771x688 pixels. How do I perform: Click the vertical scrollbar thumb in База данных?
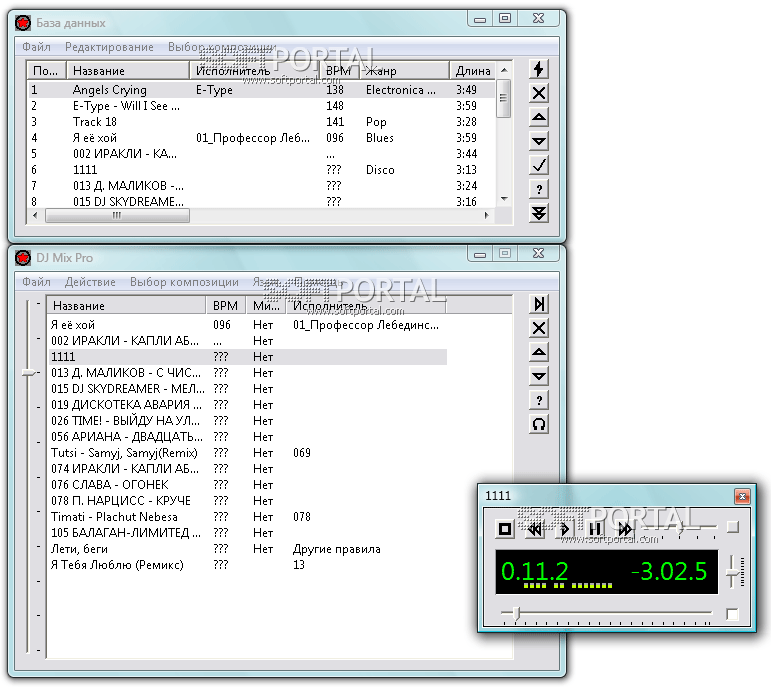(504, 98)
